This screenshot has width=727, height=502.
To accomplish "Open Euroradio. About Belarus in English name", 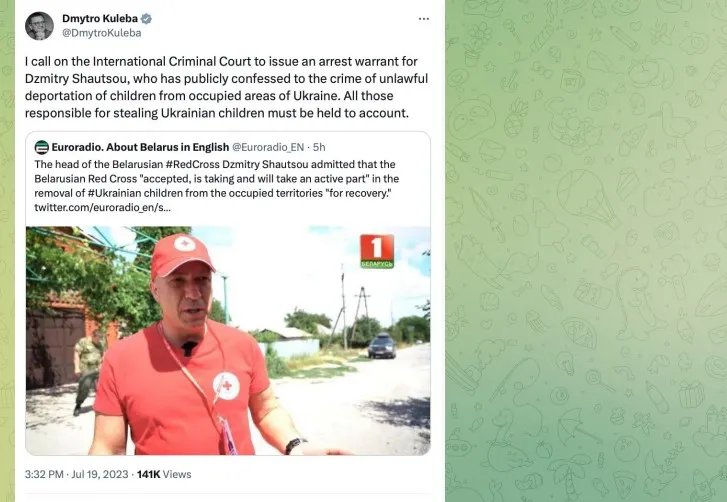I will pos(140,147).
